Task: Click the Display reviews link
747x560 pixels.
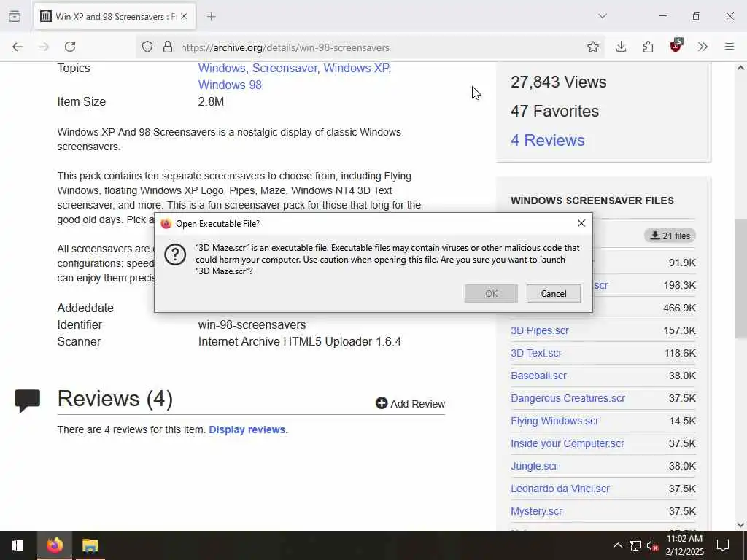Action: point(247,429)
